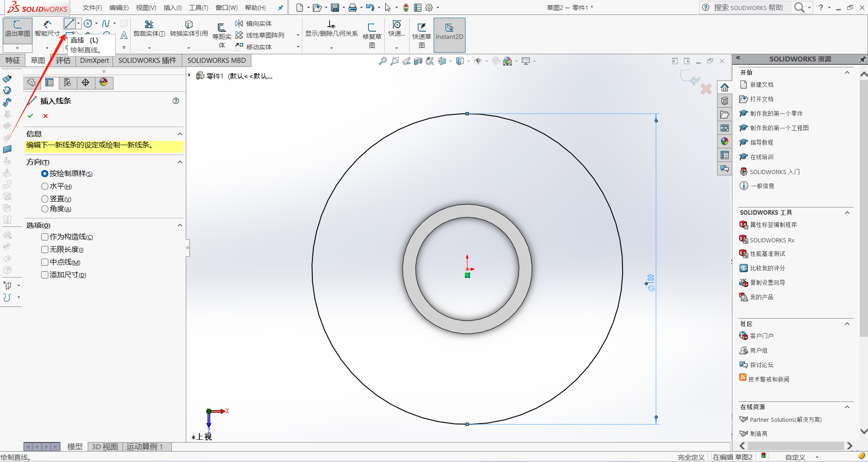Viewport: 868px width, 462px height.
Task: Enable the Add dimensions (添加尺寸) checkbox
Action: (45, 275)
